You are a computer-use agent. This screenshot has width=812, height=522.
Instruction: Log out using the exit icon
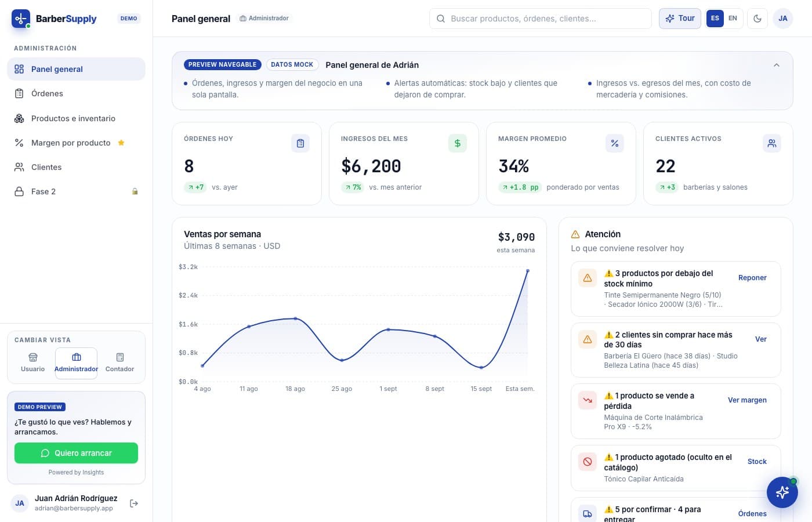point(134,503)
